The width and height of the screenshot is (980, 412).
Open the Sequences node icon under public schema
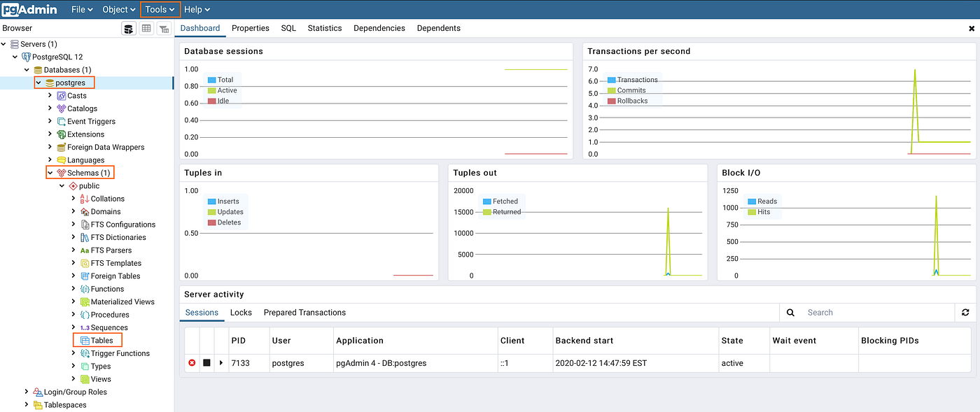click(85, 327)
